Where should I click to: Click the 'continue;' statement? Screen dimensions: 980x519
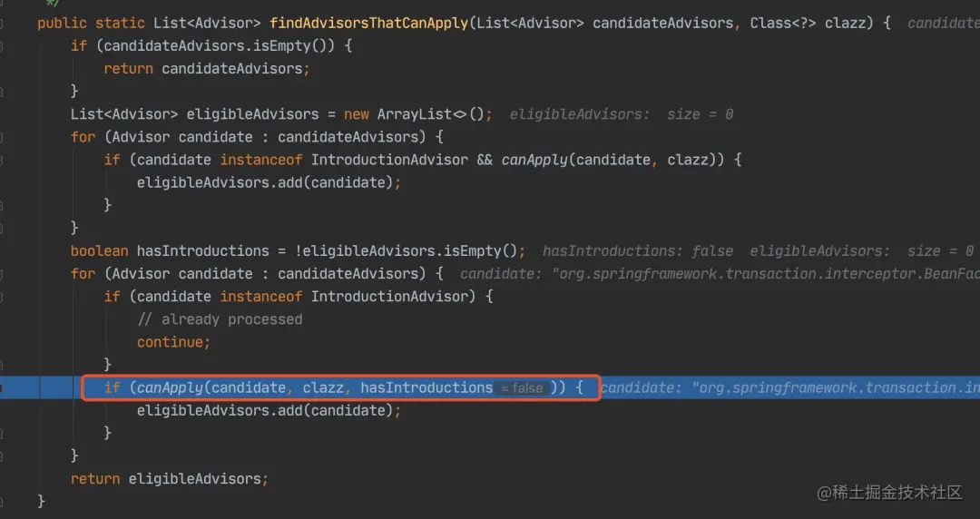point(173,342)
